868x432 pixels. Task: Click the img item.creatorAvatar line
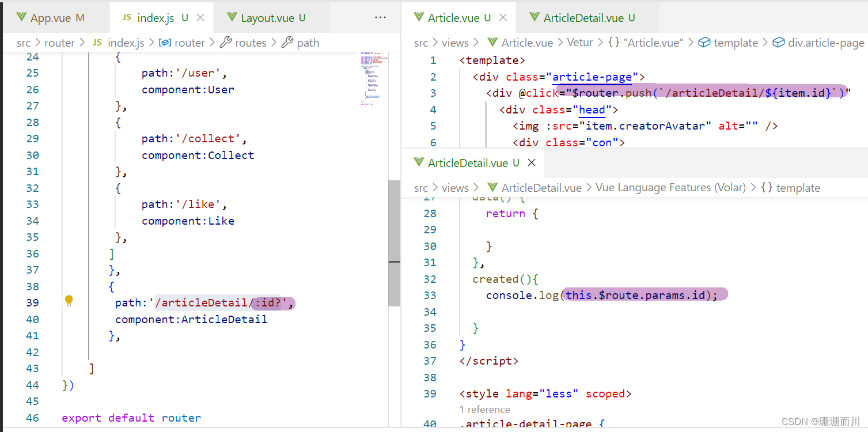[645, 126]
